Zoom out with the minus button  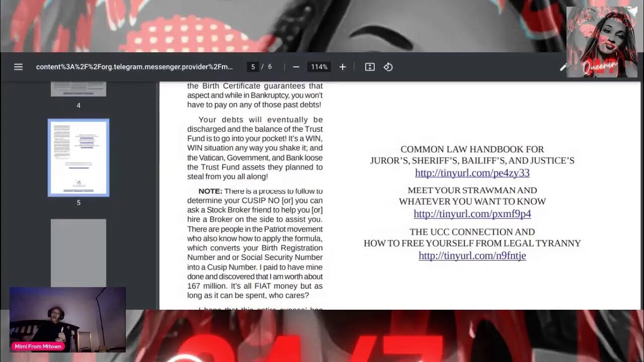click(296, 67)
